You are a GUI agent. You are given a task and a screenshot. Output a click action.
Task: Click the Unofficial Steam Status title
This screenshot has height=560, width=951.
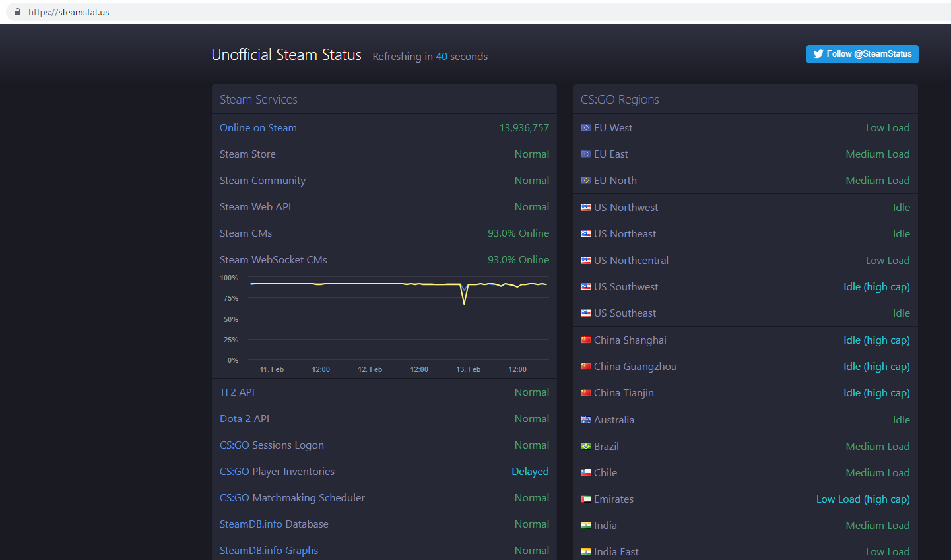[286, 55]
